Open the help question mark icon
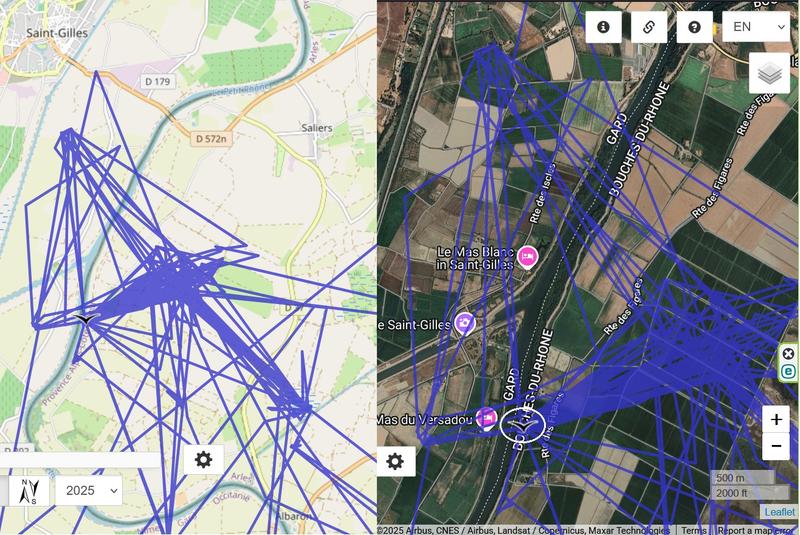This screenshot has height=535, width=800. tap(694, 27)
